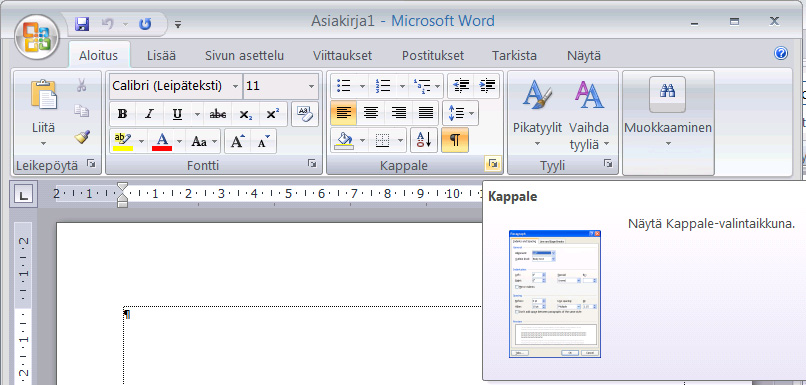Launch the Kappale dialog box

[492, 164]
